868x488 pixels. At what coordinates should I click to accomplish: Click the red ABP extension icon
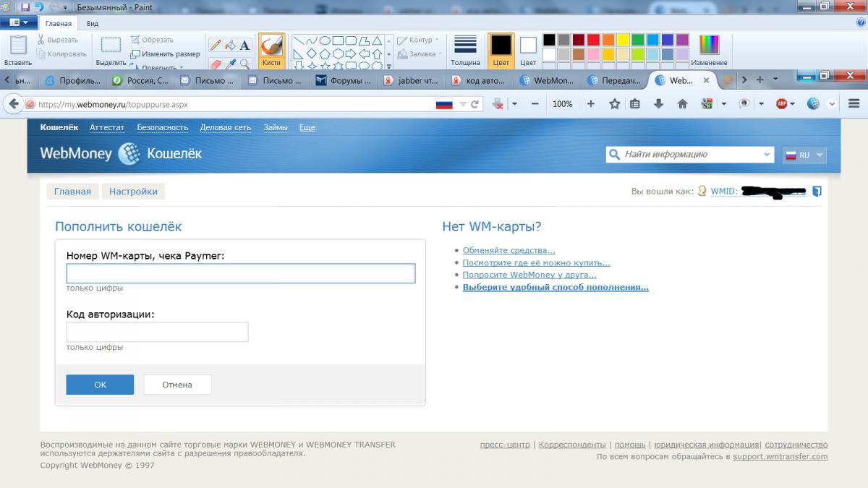782,104
